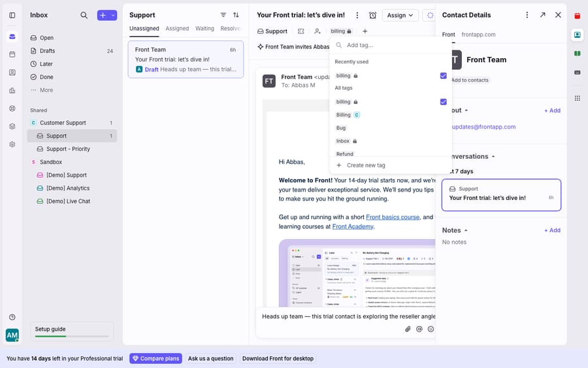Uncheck billing under Recently used
The height and width of the screenshot is (368, 588).
coord(443,76)
